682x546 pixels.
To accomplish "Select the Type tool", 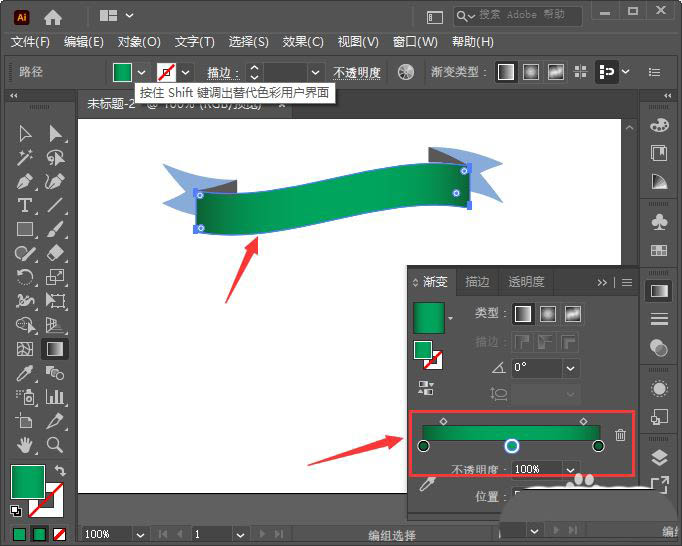I will pos(25,205).
